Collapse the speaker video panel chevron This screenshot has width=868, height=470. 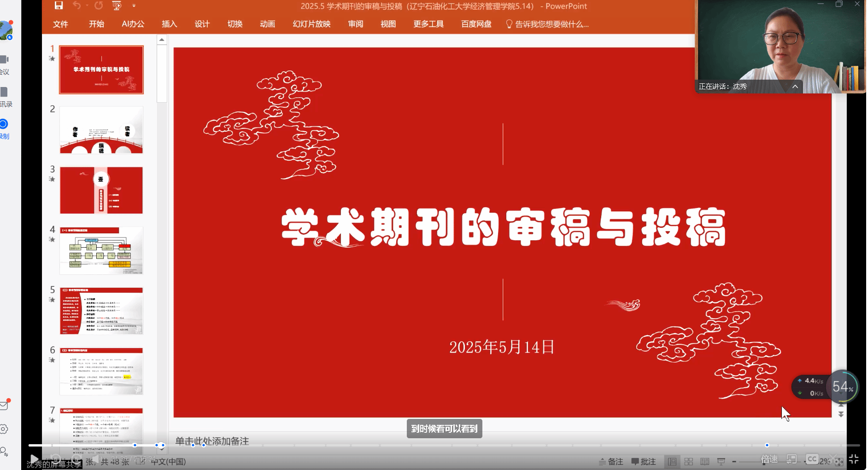(795, 87)
